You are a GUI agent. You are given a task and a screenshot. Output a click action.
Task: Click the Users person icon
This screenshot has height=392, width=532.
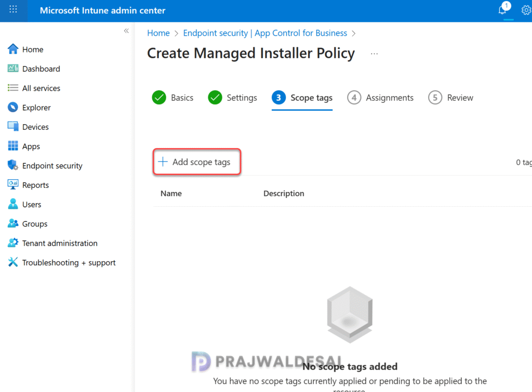(13, 204)
